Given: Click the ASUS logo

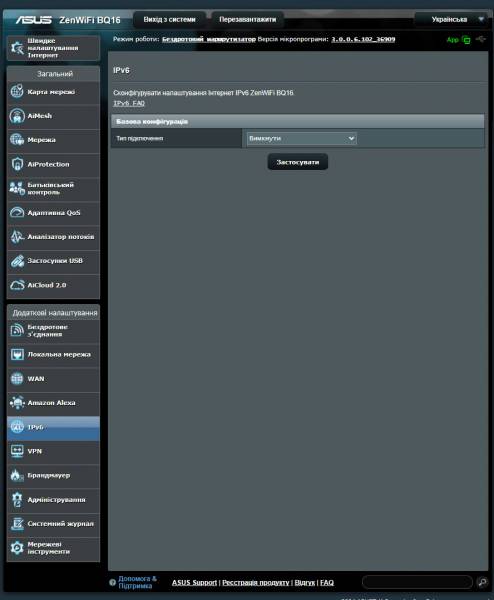Looking at the screenshot, I should pos(34,20).
